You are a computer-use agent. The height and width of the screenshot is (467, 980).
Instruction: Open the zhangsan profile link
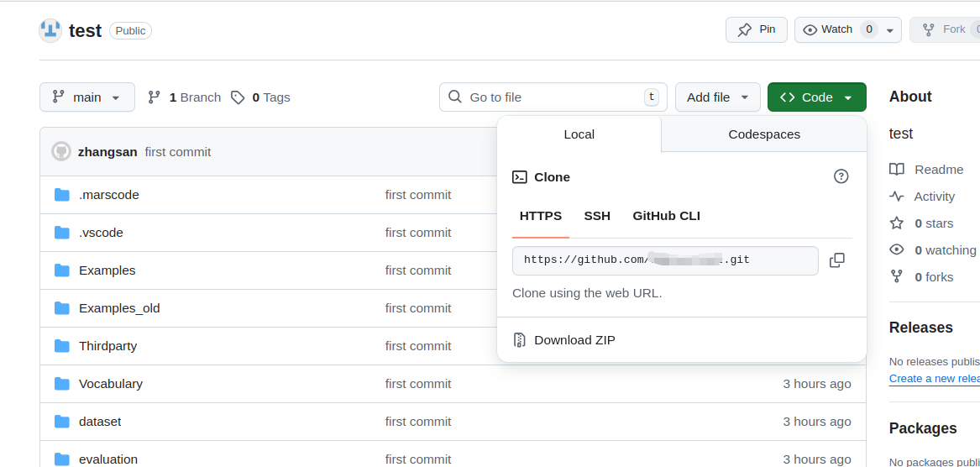point(107,152)
